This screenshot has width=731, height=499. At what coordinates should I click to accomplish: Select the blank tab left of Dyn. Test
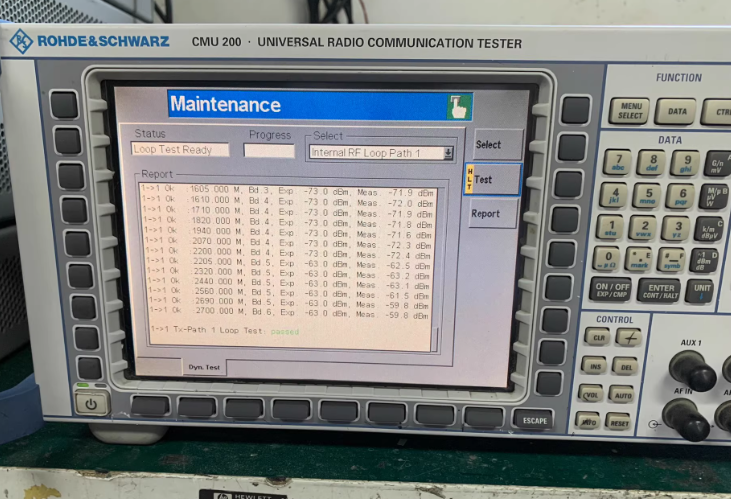pyautogui.click(x=158, y=367)
